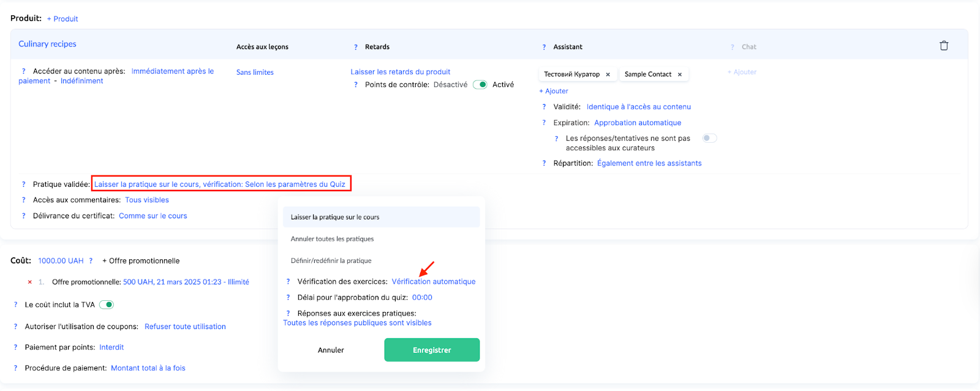Image resolution: width=980 pixels, height=391 pixels.
Task: Click the Annuler button in popup
Action: (x=331, y=350)
